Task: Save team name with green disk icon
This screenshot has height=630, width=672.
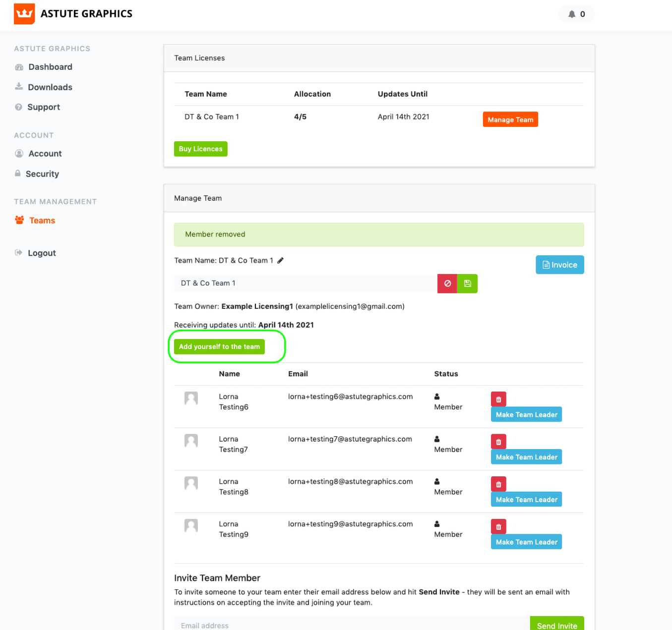Action: [x=467, y=284]
